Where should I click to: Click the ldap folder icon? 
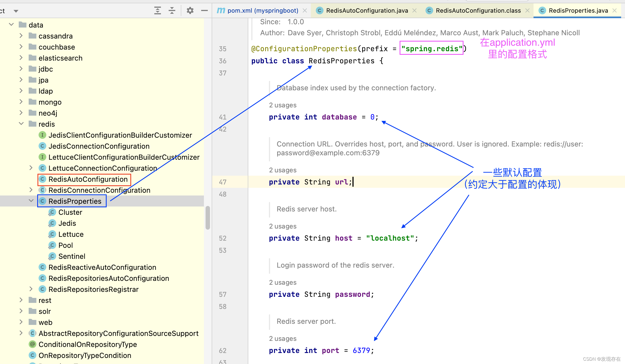tap(33, 91)
